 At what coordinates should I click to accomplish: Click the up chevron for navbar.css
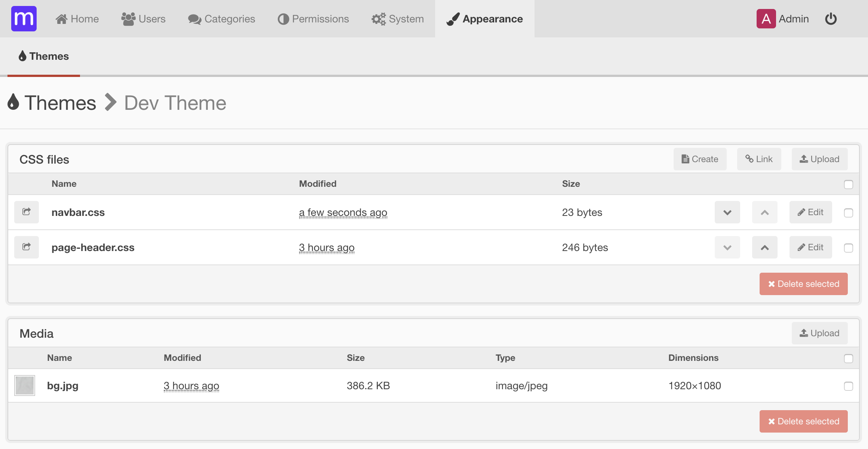(x=764, y=212)
